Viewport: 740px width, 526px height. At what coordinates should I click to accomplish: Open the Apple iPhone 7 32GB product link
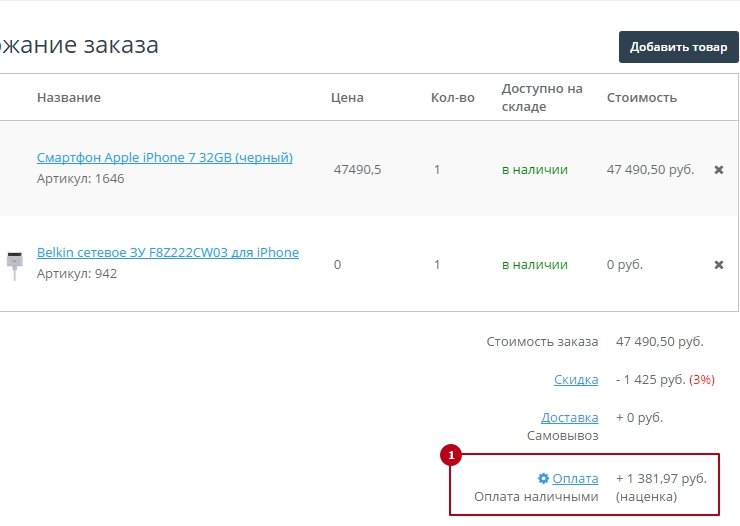(165, 157)
